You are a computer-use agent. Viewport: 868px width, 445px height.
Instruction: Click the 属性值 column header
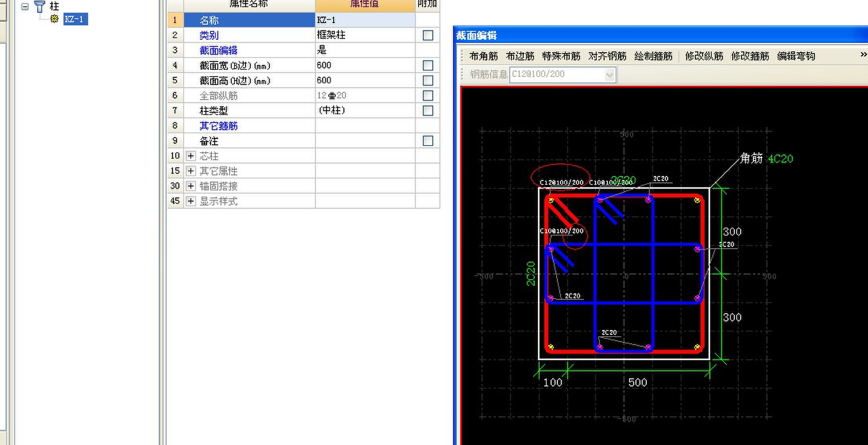coord(365,5)
